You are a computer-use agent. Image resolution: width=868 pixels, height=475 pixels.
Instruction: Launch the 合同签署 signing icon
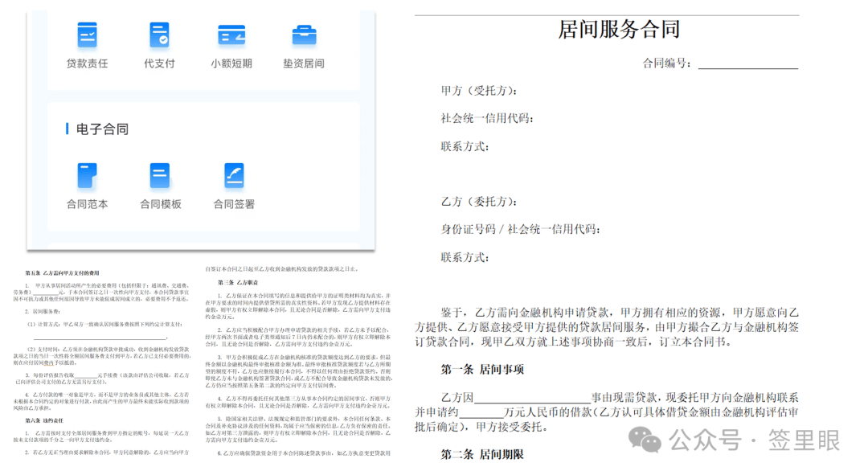pos(234,175)
